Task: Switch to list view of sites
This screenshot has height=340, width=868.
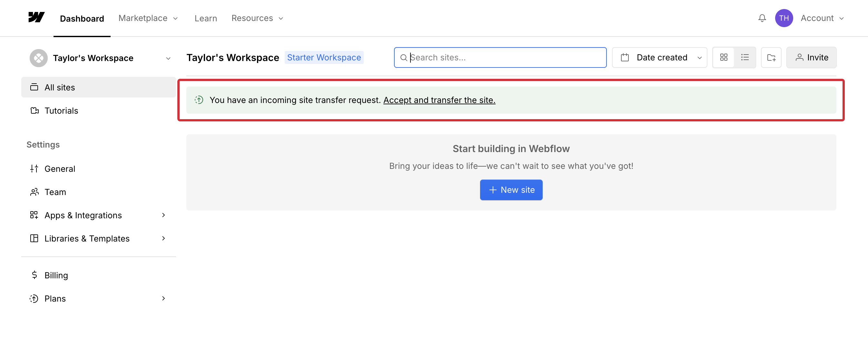Action: [x=745, y=58]
